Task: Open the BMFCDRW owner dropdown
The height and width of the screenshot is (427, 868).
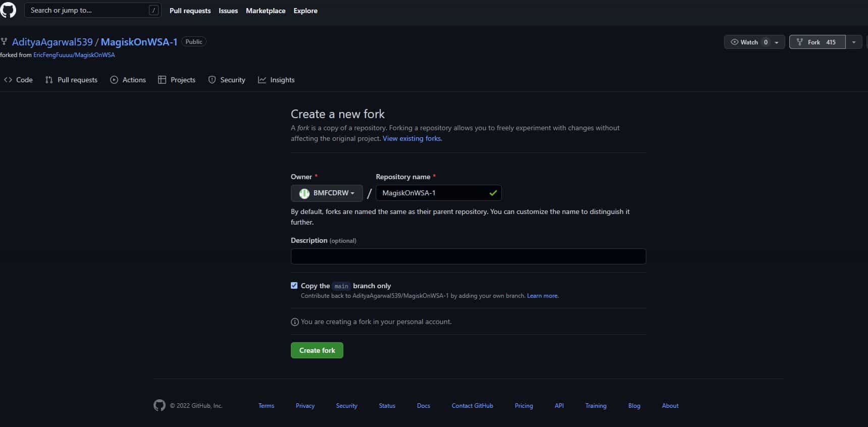Action: pyautogui.click(x=327, y=193)
